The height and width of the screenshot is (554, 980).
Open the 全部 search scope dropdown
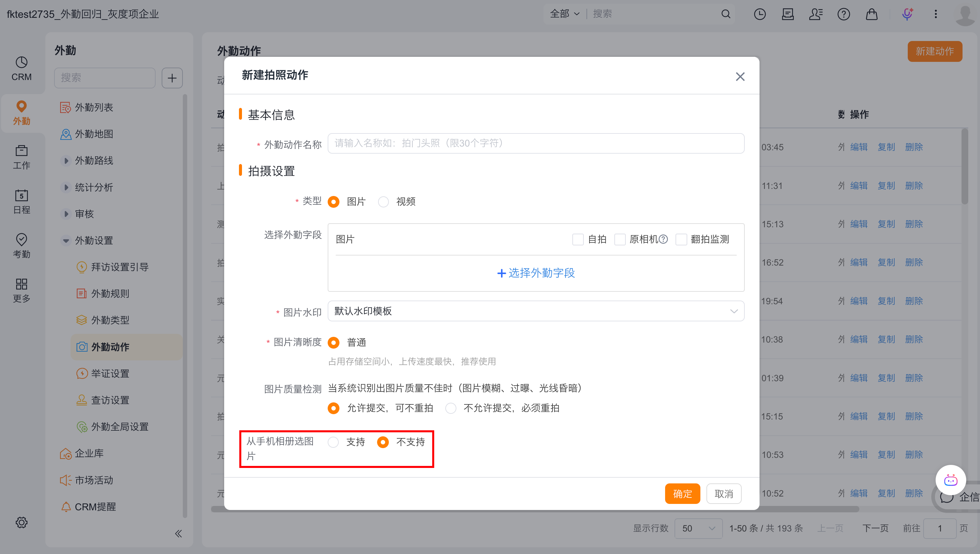564,14
